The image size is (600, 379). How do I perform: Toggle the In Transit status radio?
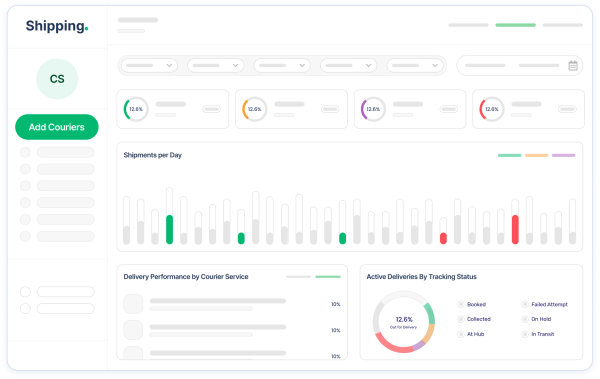tap(525, 334)
